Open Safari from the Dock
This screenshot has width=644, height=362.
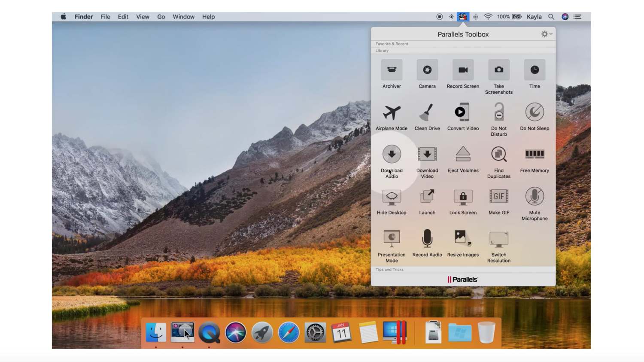click(x=288, y=332)
